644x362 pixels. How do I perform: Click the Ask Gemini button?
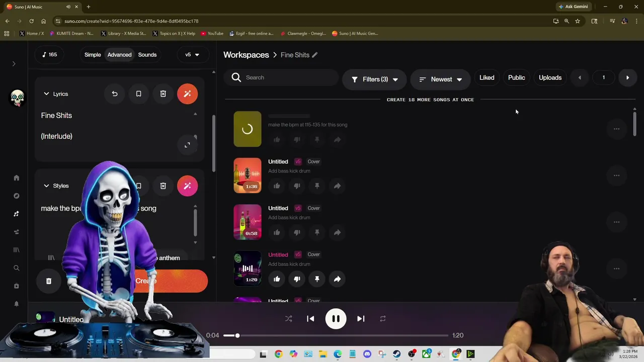point(573,7)
